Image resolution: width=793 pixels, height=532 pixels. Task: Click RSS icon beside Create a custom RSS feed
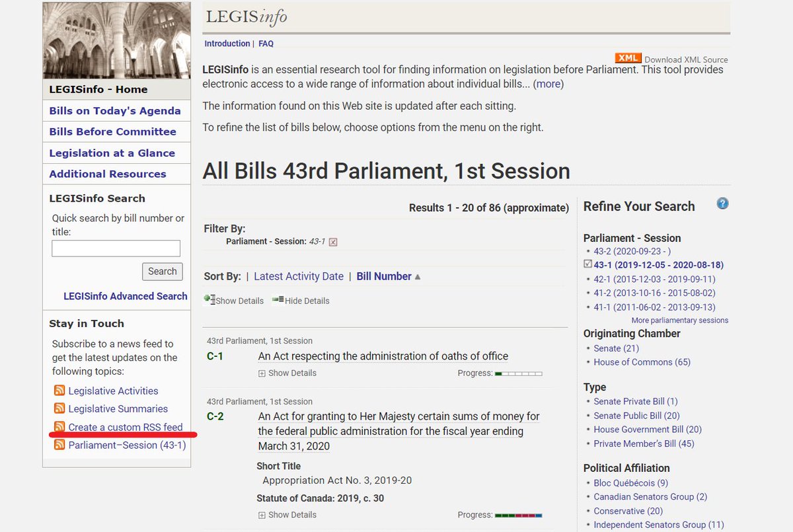point(59,427)
